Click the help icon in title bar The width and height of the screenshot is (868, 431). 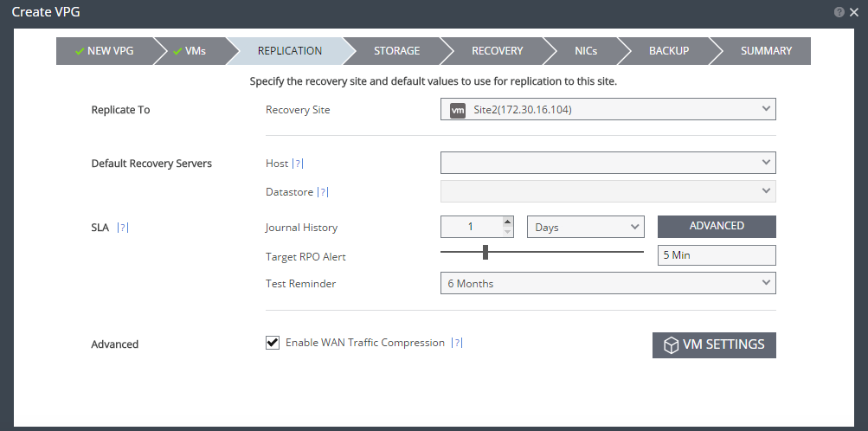pyautogui.click(x=839, y=13)
